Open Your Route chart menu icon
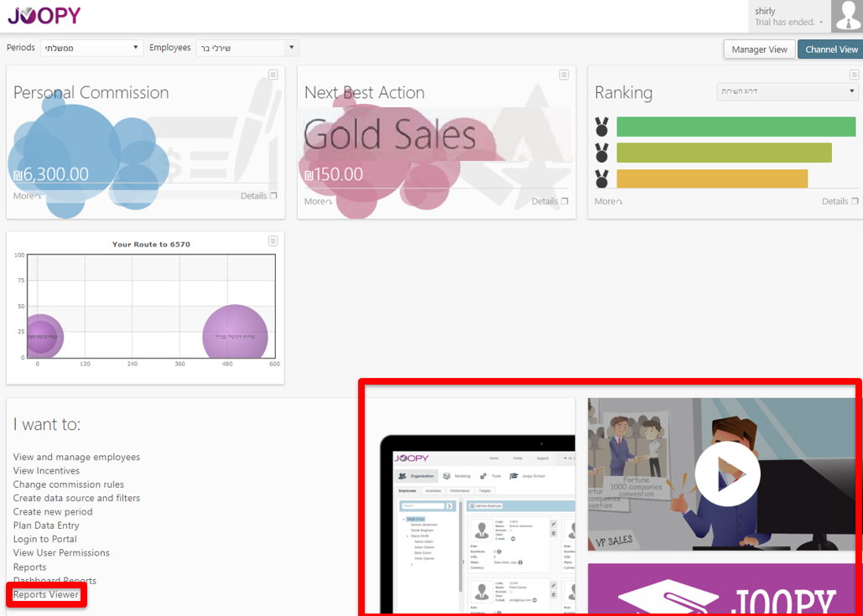 273,241
